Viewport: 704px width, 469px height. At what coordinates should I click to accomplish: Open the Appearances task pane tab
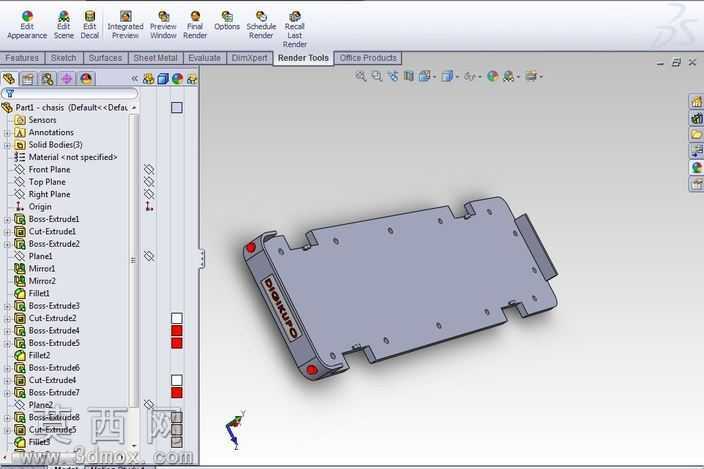(696, 167)
